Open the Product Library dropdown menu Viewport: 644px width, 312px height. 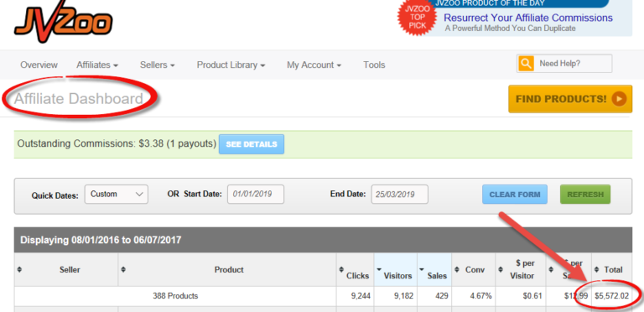(x=231, y=65)
